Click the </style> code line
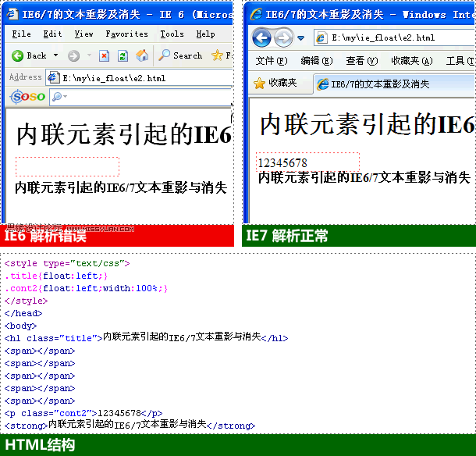The height and width of the screenshot is (456, 476). pyautogui.click(x=26, y=301)
